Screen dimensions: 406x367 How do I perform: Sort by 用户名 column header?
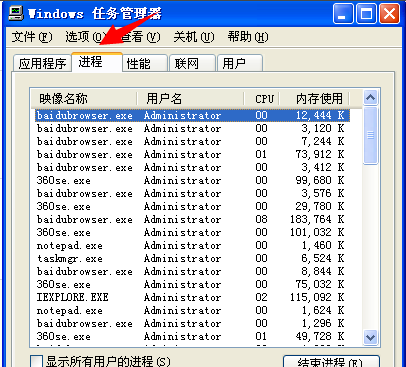point(190,99)
